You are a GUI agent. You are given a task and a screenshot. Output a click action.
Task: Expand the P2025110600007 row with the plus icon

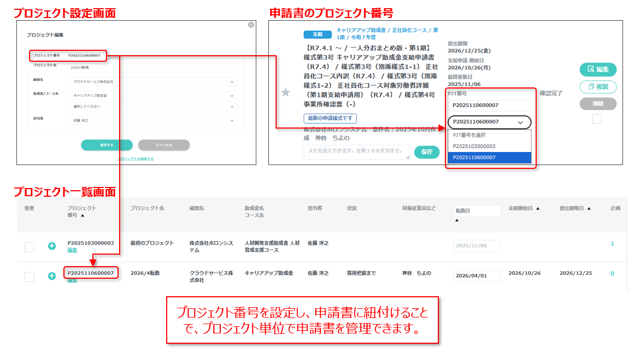(x=52, y=276)
